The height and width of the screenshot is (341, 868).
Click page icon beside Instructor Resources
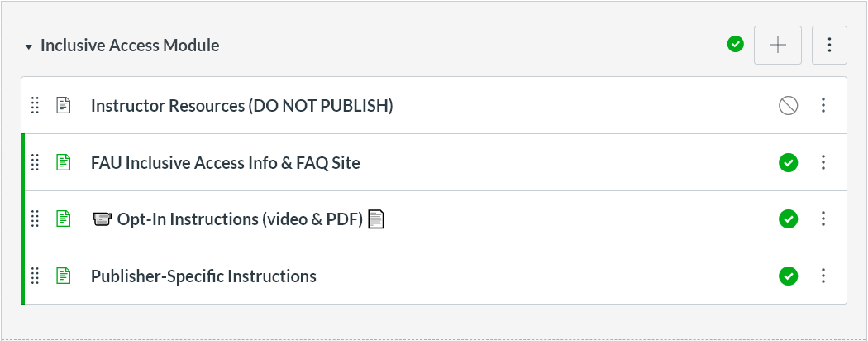(63, 106)
